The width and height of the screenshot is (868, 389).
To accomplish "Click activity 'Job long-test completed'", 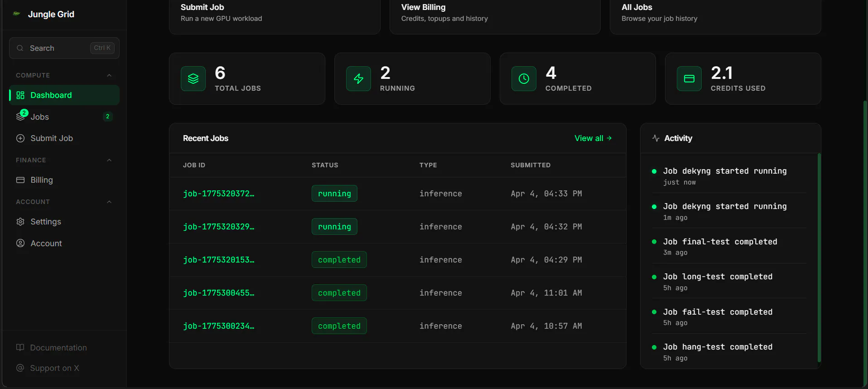I will [x=729, y=282].
